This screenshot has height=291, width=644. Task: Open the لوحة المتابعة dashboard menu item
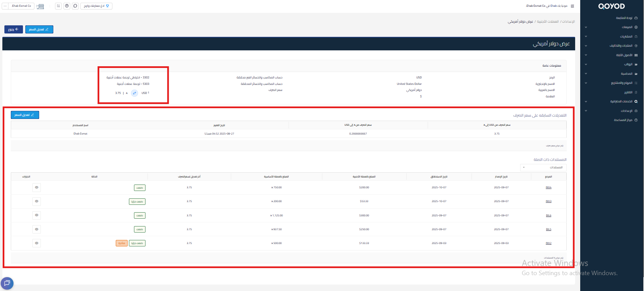point(626,18)
